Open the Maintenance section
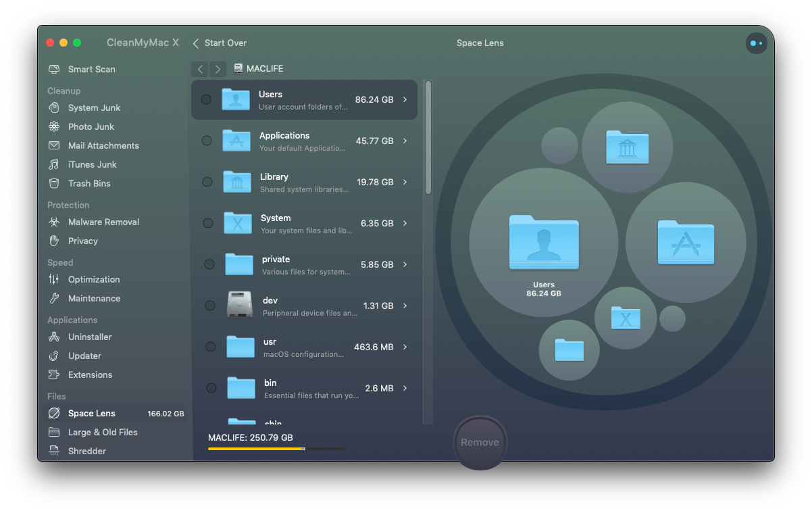 pyautogui.click(x=94, y=299)
